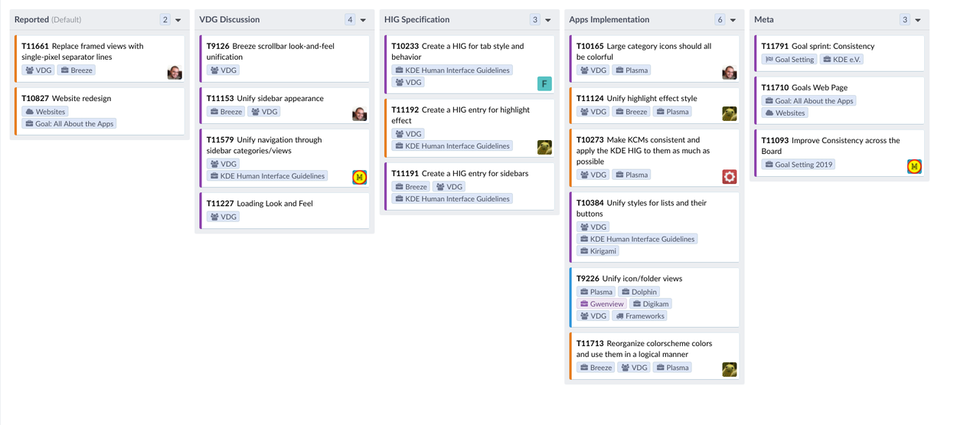Open Plasma tag on T10165 card
980x425 pixels.
(632, 70)
